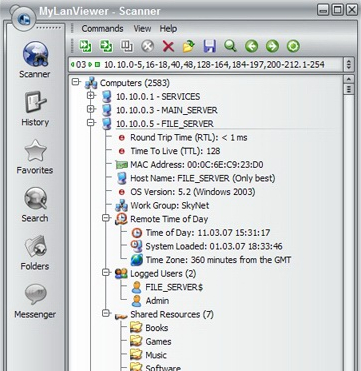Select 10.10.0.5 - FILE_SERVER computer
361x371 pixels.
point(165,124)
